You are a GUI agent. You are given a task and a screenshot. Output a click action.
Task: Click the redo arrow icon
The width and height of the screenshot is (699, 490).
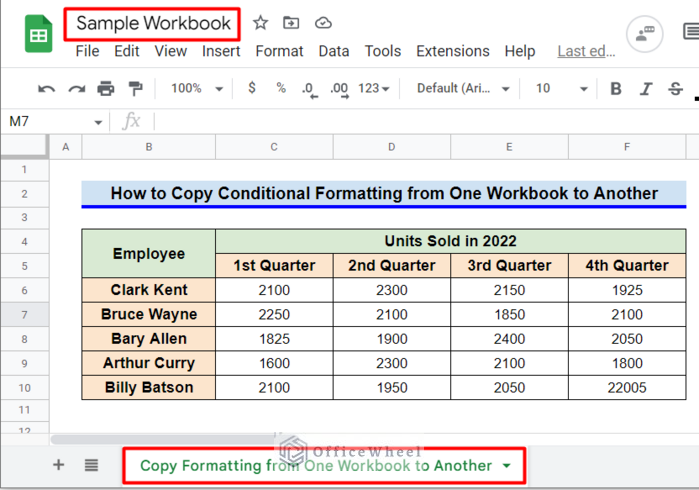(76, 89)
